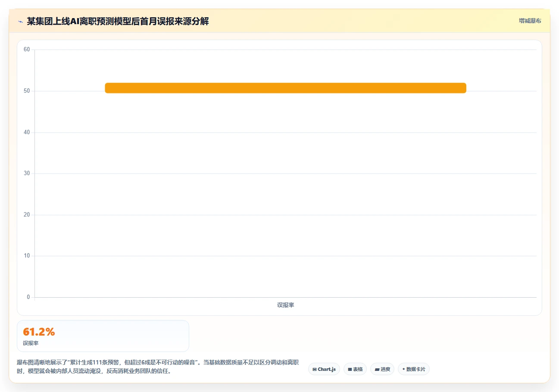Click the 进度 tag chip

(x=382, y=369)
